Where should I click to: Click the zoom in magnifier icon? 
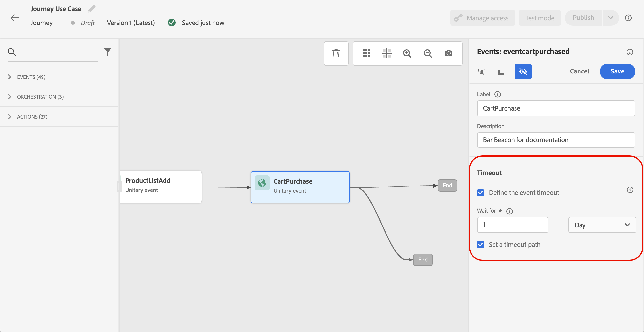click(x=407, y=53)
